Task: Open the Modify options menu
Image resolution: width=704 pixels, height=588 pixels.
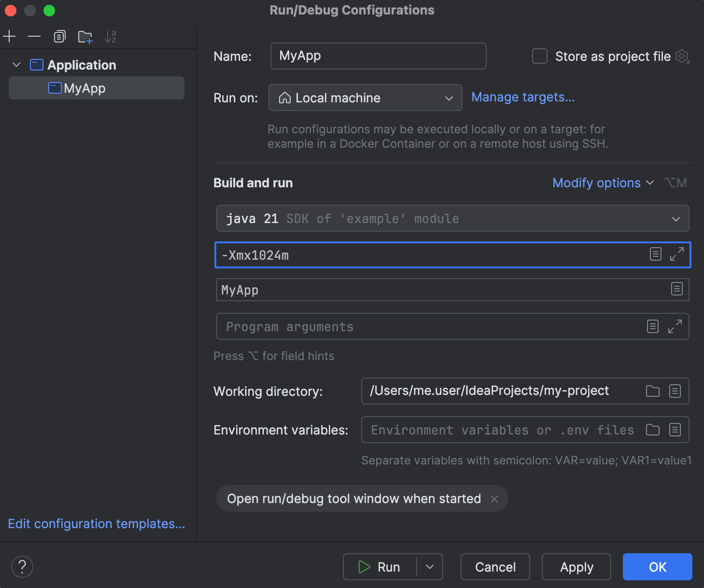Action: tap(597, 183)
